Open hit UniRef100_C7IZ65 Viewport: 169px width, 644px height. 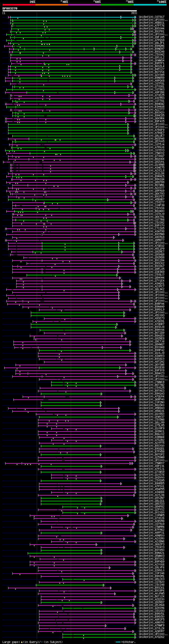152,229
